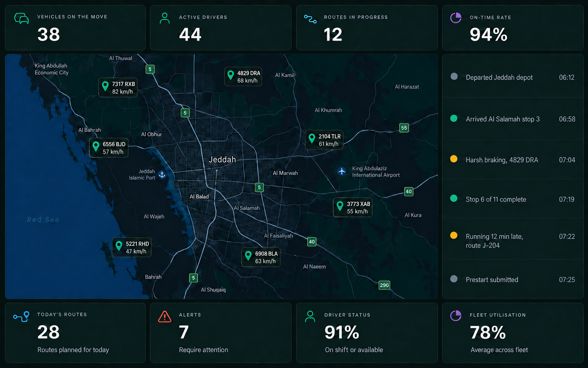This screenshot has height=368, width=588.
Task: Click the highway 5 shield near Al Shuqaiq
Action: [194, 277]
